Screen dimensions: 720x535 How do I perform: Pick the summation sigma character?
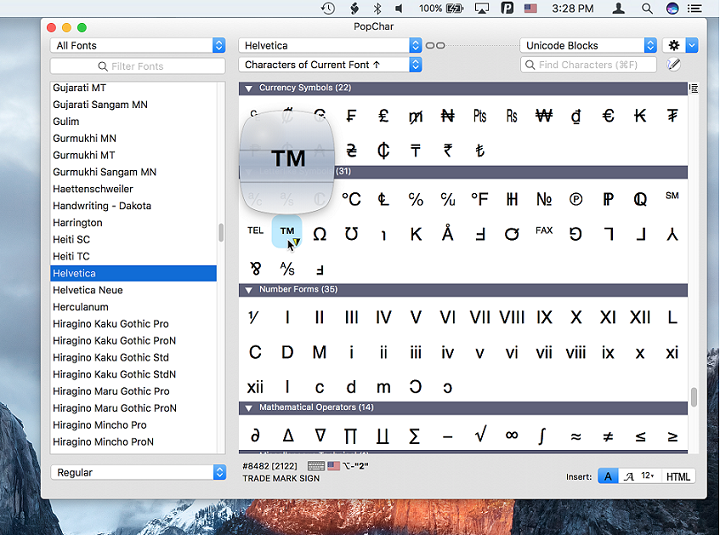(414, 436)
